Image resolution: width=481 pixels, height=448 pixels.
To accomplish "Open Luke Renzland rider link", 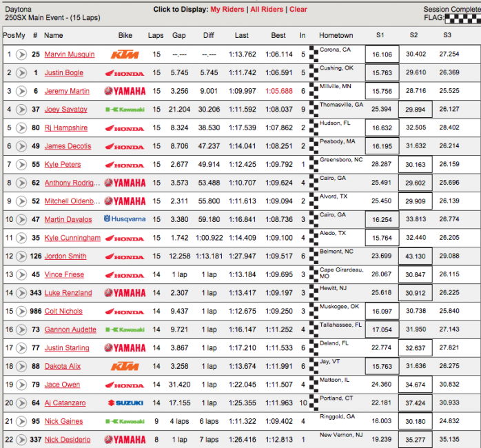I will pos(68,293).
